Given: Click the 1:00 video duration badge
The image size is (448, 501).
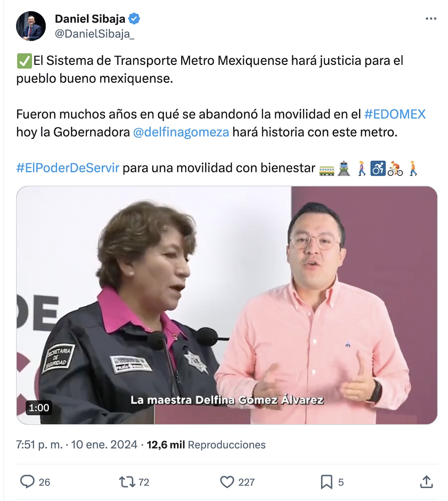Looking at the screenshot, I should tap(39, 408).
